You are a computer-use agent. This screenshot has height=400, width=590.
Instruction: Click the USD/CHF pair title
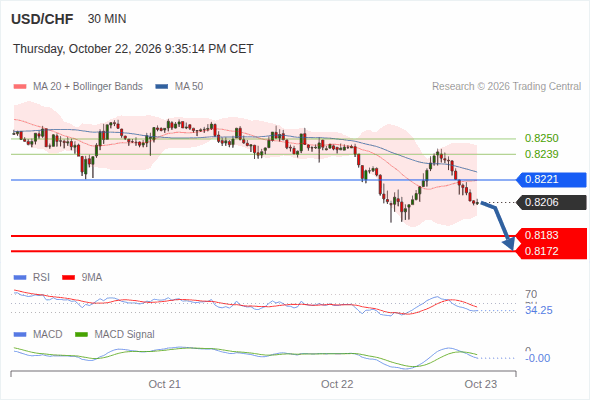click(42, 19)
